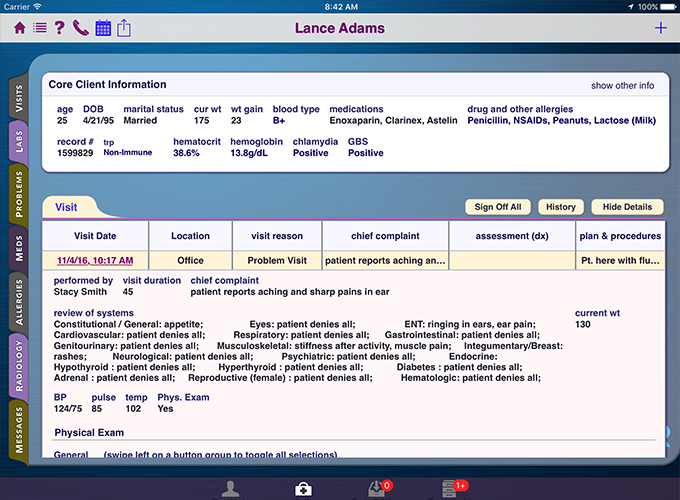Tap visit duration value 45

[128, 292]
